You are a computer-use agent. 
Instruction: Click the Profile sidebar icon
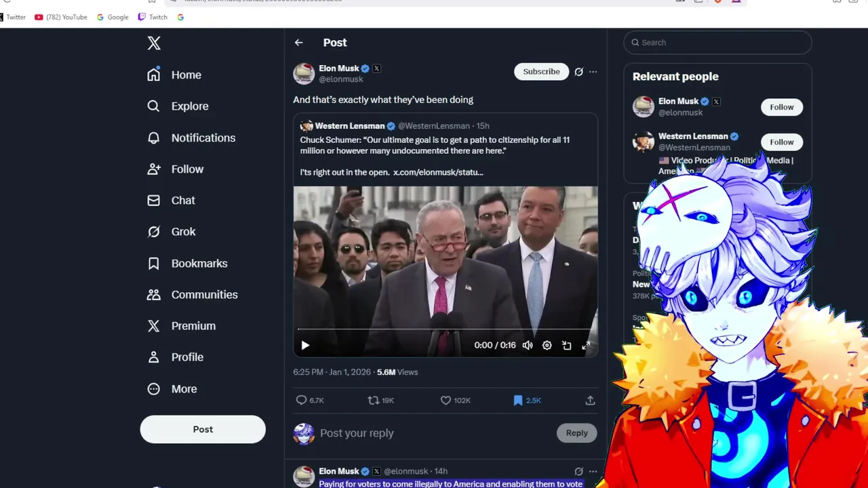coord(154,357)
